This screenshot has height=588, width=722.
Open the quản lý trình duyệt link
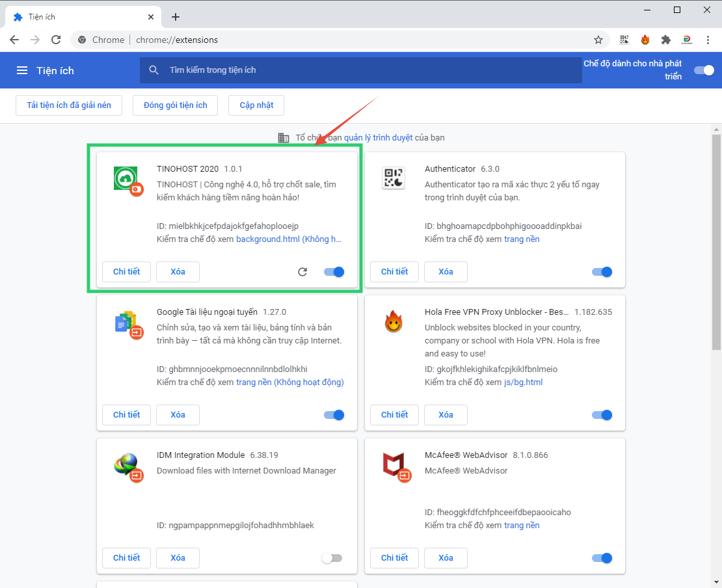coord(379,138)
